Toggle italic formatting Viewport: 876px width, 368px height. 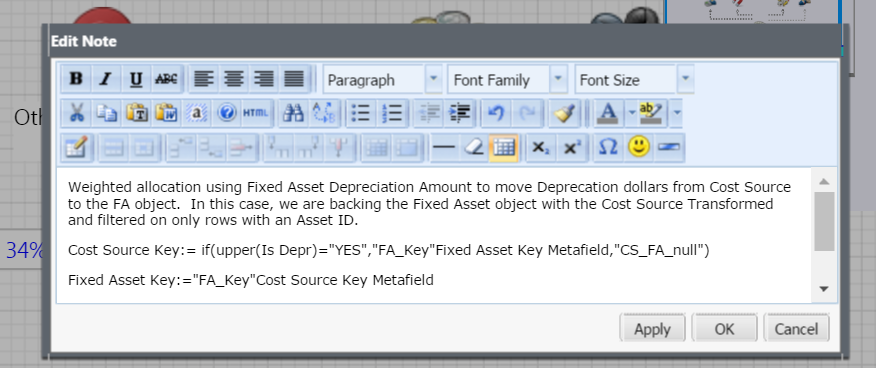tap(106, 79)
